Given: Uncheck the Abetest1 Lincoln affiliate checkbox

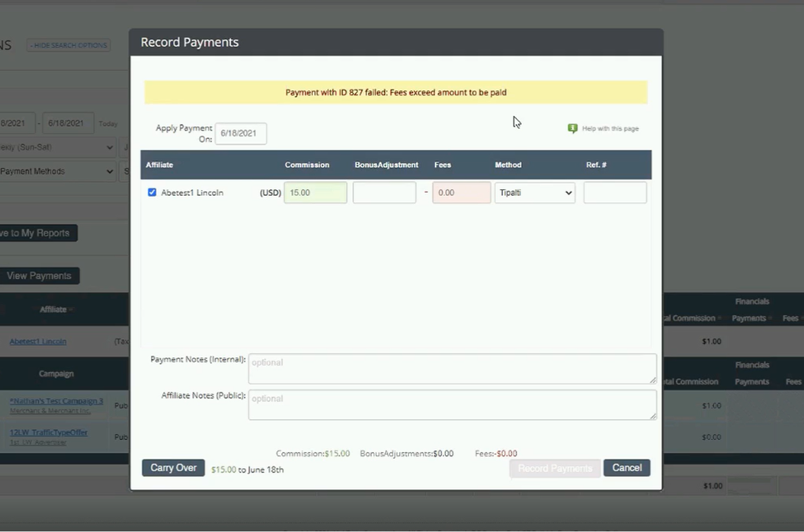Looking at the screenshot, I should coord(152,192).
